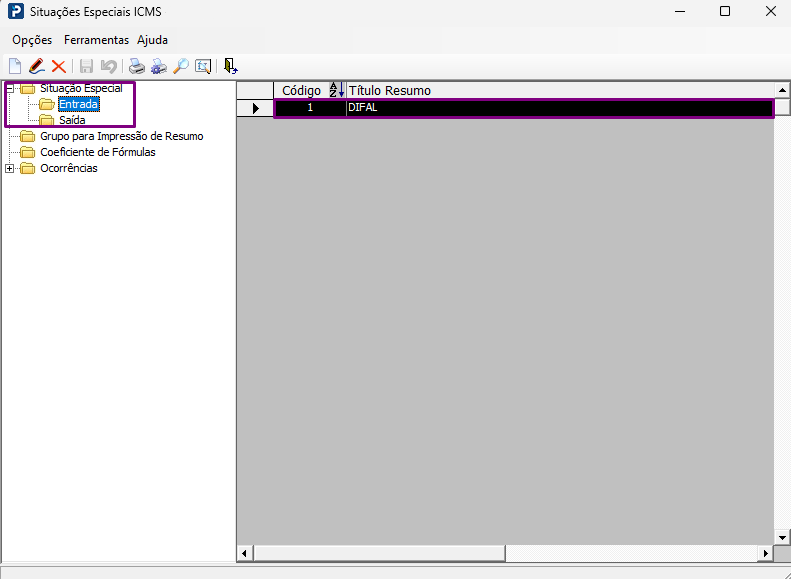
Task: Click the Print printer icon
Action: 136,66
